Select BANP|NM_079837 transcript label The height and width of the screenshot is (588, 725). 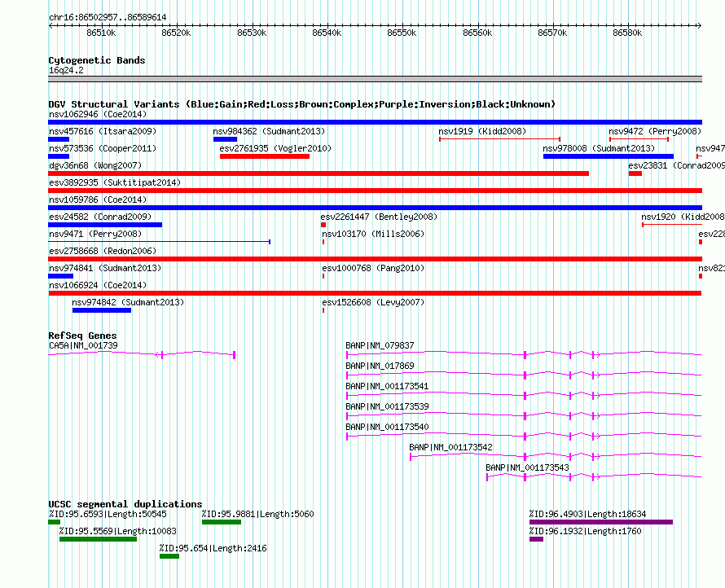380,345
